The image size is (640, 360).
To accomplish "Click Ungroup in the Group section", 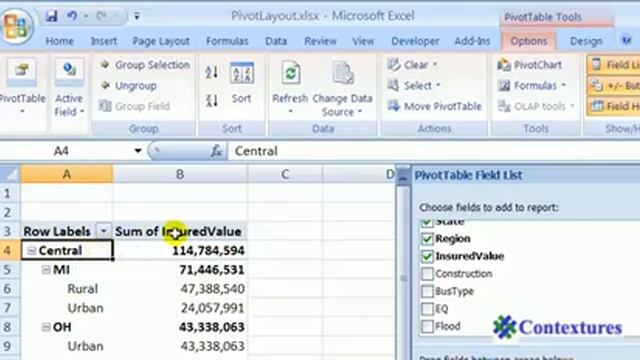I will coord(129,86).
